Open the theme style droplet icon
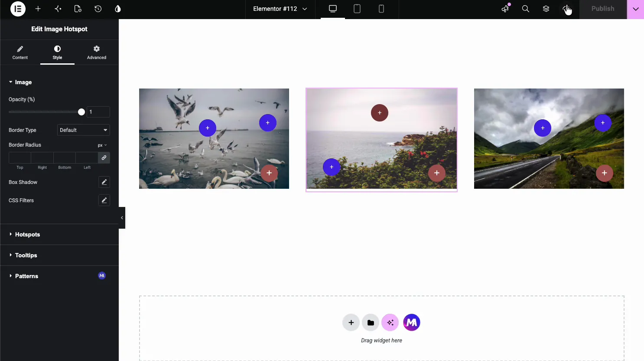Image resolution: width=644 pixels, height=361 pixels. [118, 9]
